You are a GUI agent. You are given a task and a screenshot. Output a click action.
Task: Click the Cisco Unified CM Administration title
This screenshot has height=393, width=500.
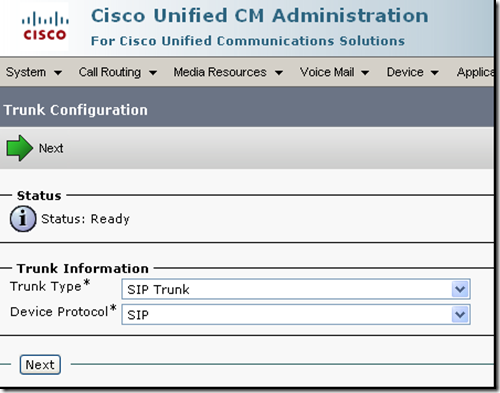pyautogui.click(x=260, y=16)
